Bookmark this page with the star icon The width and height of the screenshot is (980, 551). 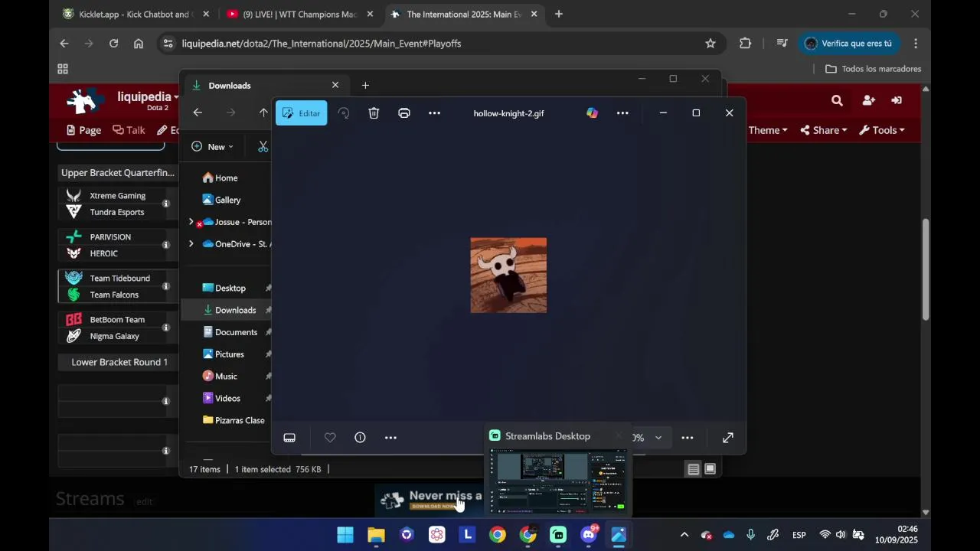(710, 44)
